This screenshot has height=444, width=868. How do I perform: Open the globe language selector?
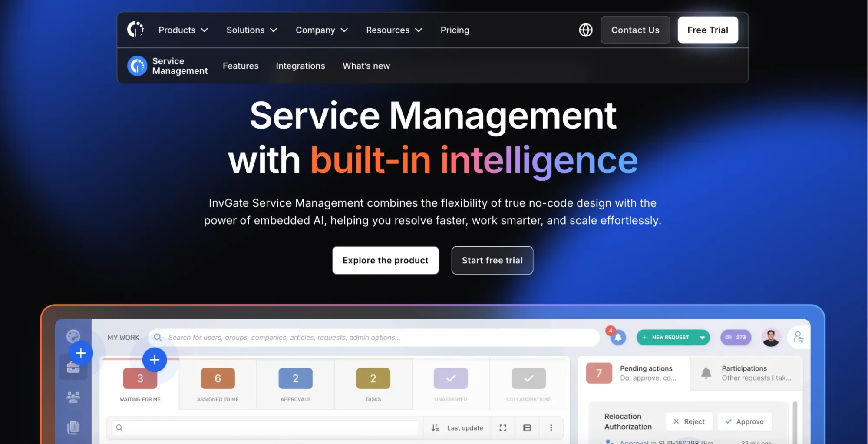pyautogui.click(x=585, y=30)
